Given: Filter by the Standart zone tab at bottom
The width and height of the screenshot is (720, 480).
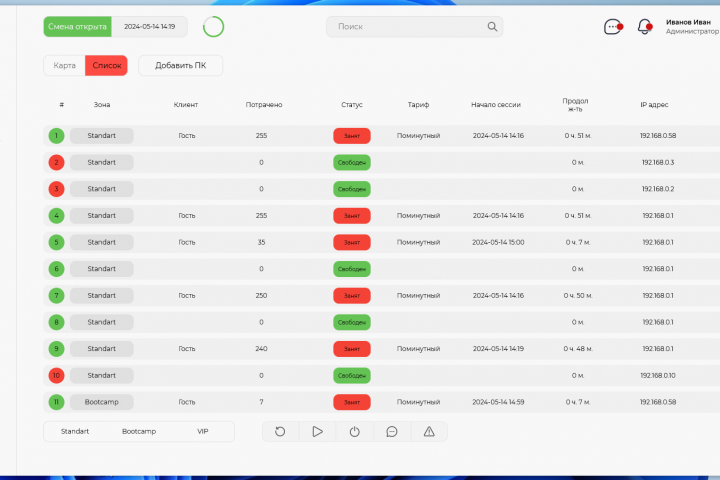Looking at the screenshot, I should [75, 431].
